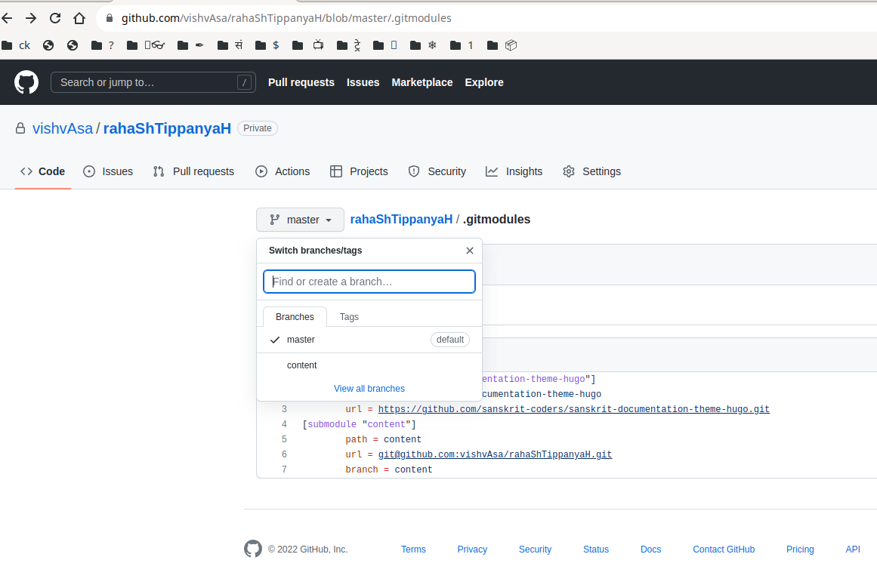Click the Projects tab table icon
Screen dimensions: 877x588
pos(336,171)
